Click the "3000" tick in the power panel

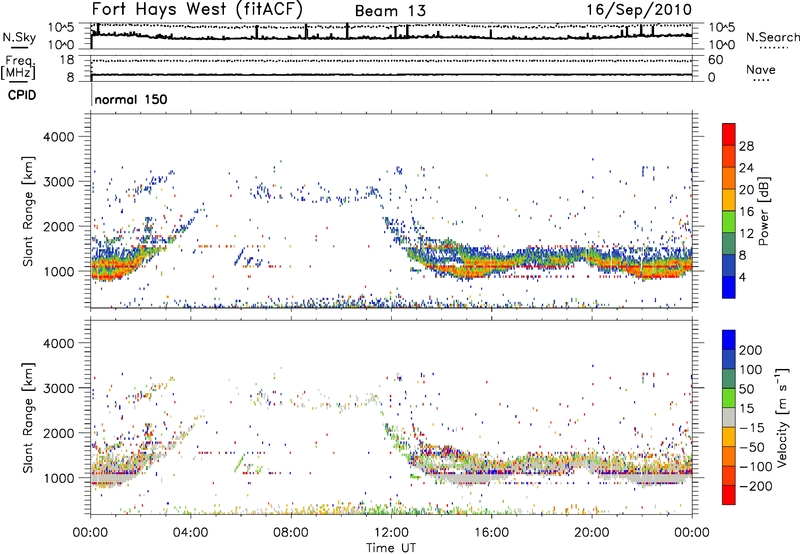point(59,182)
